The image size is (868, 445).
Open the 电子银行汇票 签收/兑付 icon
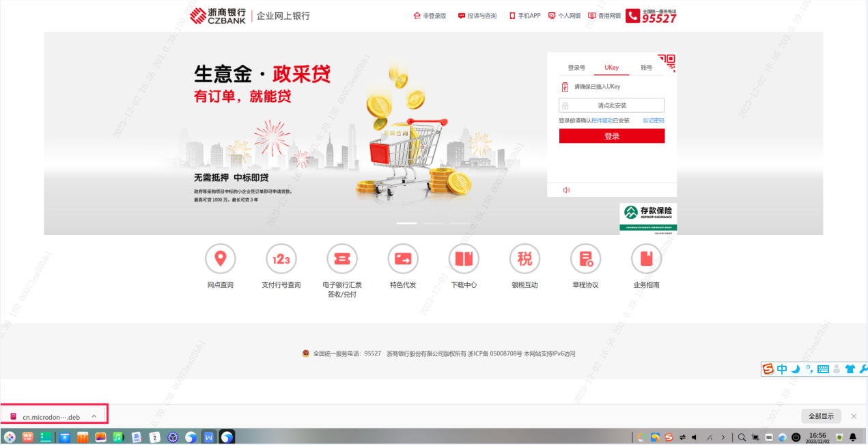click(x=342, y=258)
